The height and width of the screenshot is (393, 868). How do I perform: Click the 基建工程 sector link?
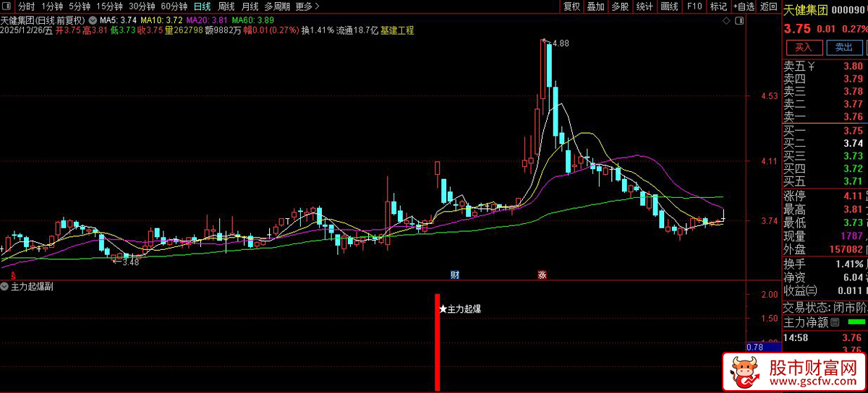(397, 31)
